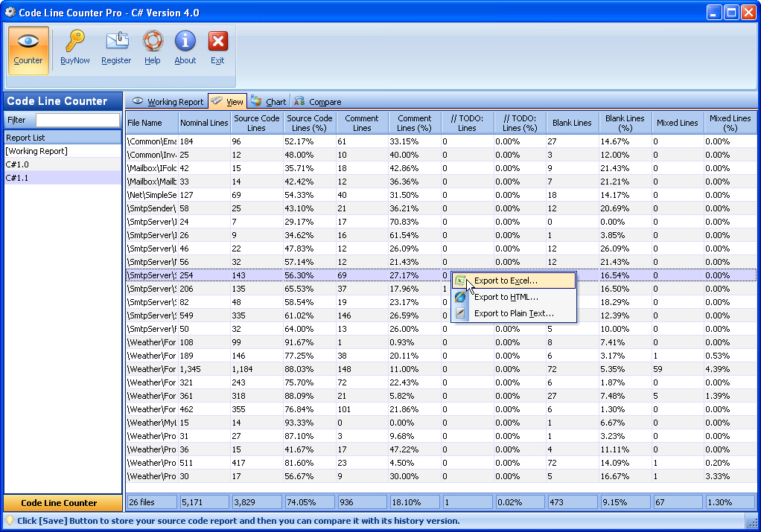Screen dimensions: 761x532
Task: Select the \Common\Inv row file name
Action: (x=152, y=155)
